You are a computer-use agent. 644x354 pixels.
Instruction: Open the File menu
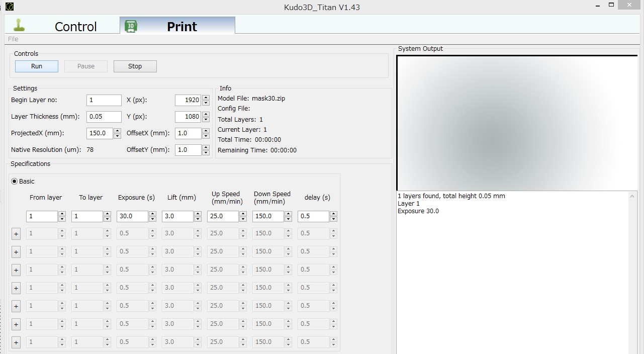(x=13, y=39)
